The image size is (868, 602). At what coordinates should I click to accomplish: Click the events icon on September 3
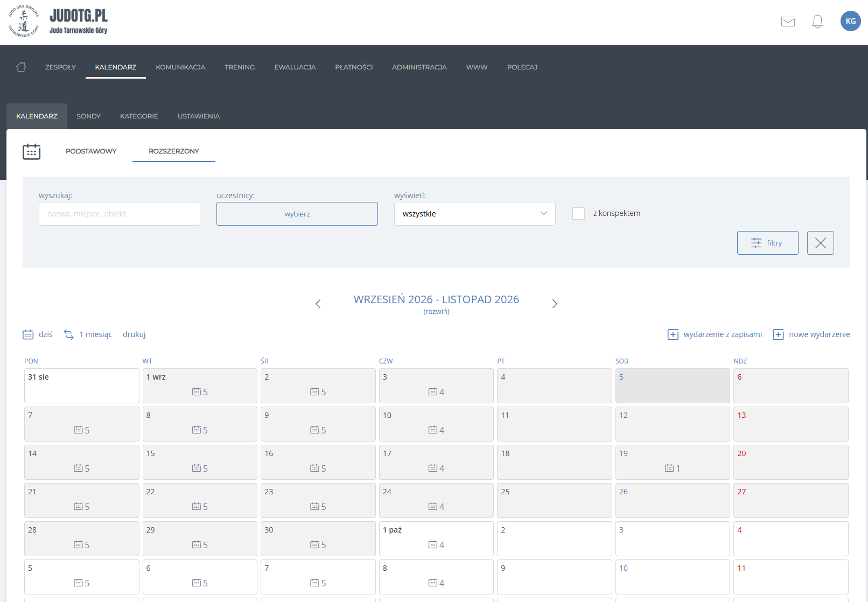pos(433,392)
